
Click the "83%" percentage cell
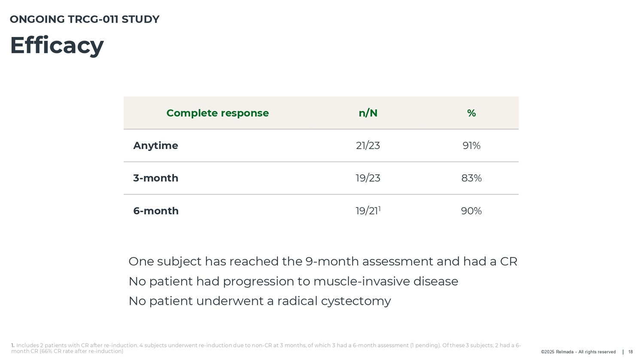tap(471, 178)
